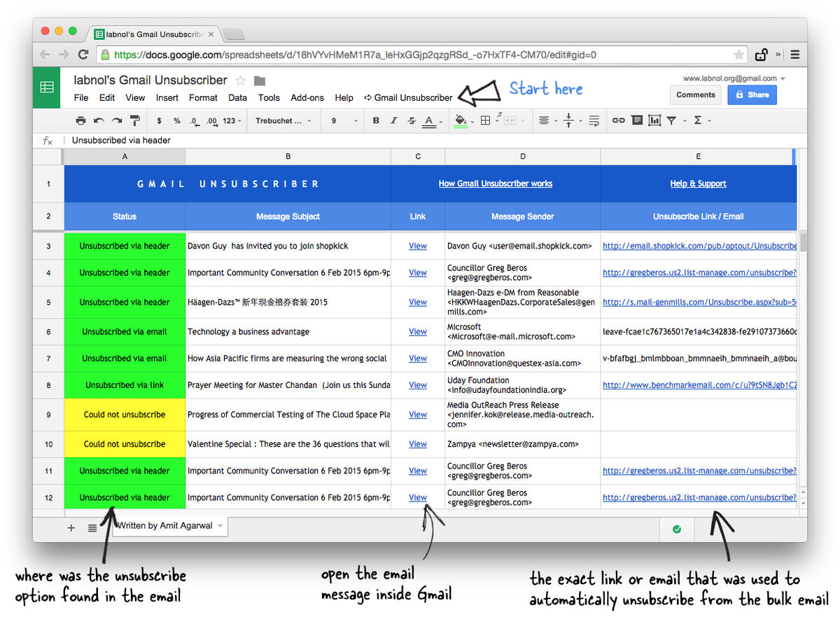This screenshot has height=617, width=840.
Task: Click the Filter funnel icon
Action: (x=671, y=120)
